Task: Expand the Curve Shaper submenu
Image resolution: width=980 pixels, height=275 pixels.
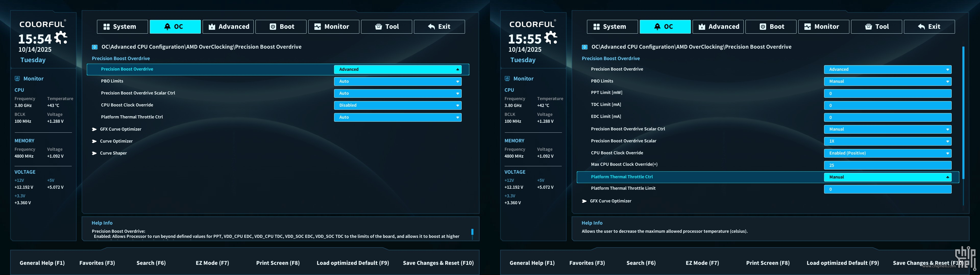Action: 113,153
